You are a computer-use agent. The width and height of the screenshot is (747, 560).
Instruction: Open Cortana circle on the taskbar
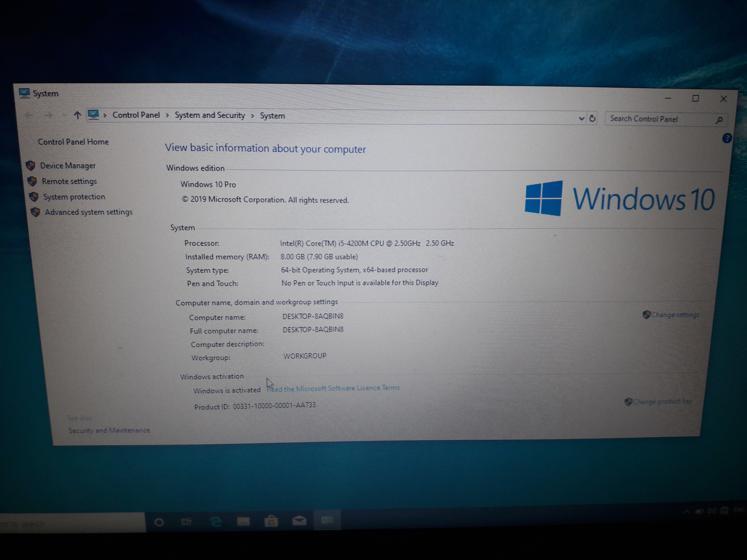point(159,523)
